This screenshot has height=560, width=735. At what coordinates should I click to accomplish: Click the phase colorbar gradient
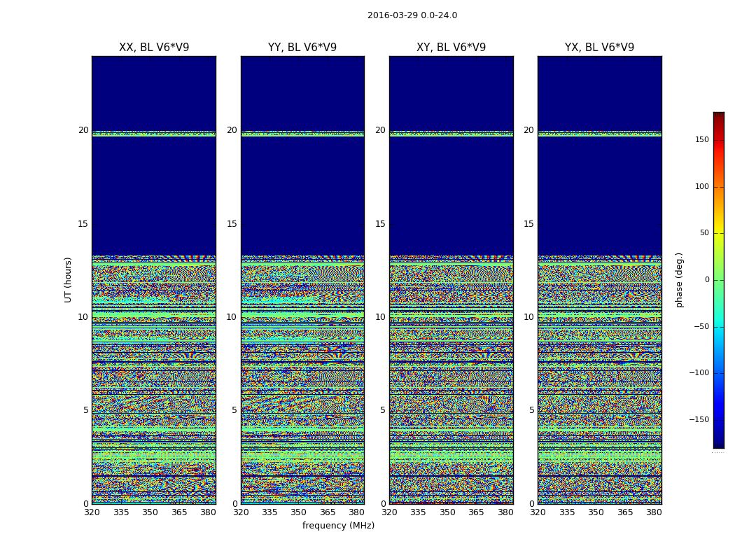[719, 280]
